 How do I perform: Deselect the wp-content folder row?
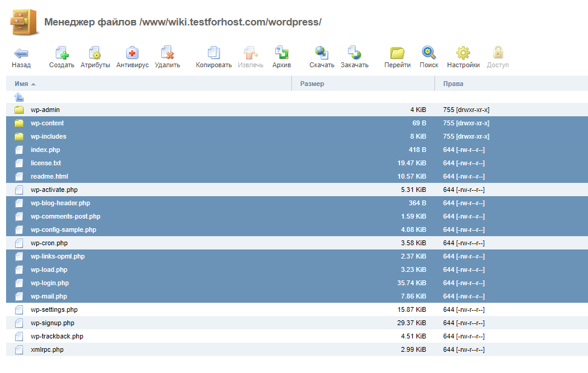pos(47,124)
